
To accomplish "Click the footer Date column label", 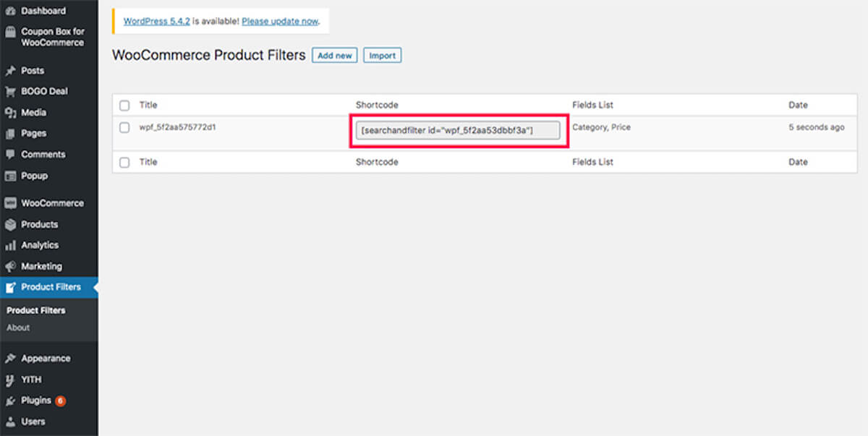I will click(798, 163).
